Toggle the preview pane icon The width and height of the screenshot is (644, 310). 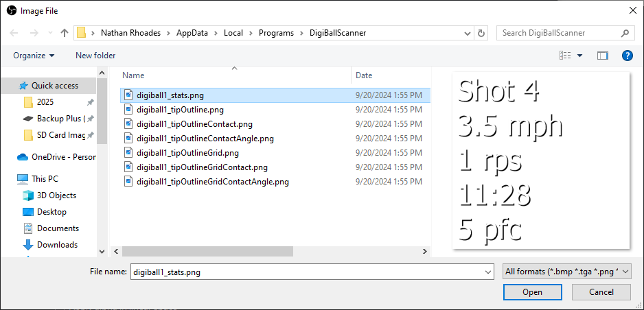point(603,56)
